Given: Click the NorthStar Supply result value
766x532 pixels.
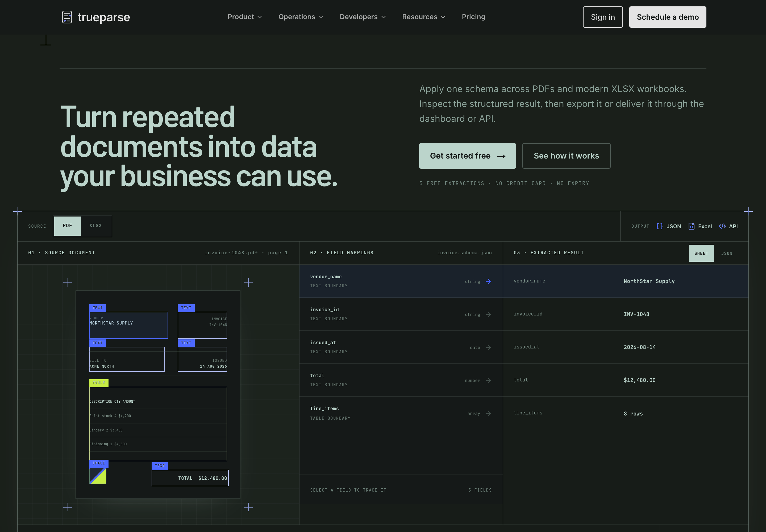Looking at the screenshot, I should click(649, 281).
